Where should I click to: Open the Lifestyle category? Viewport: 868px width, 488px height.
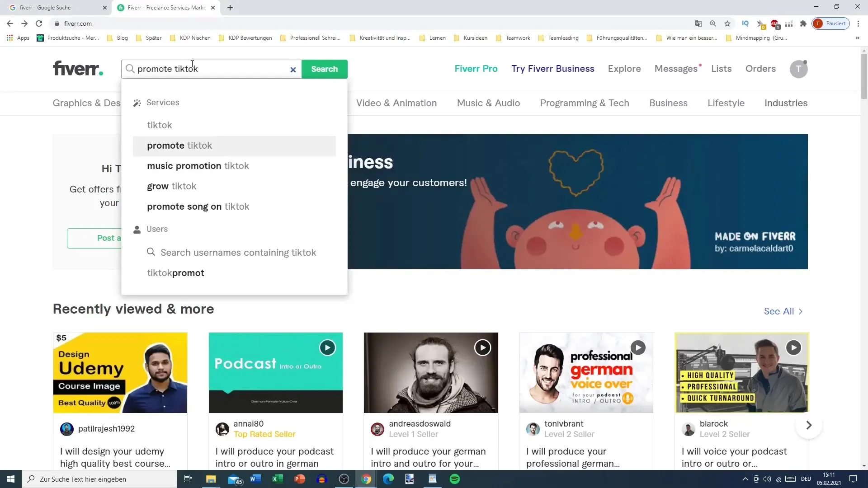pos(726,103)
